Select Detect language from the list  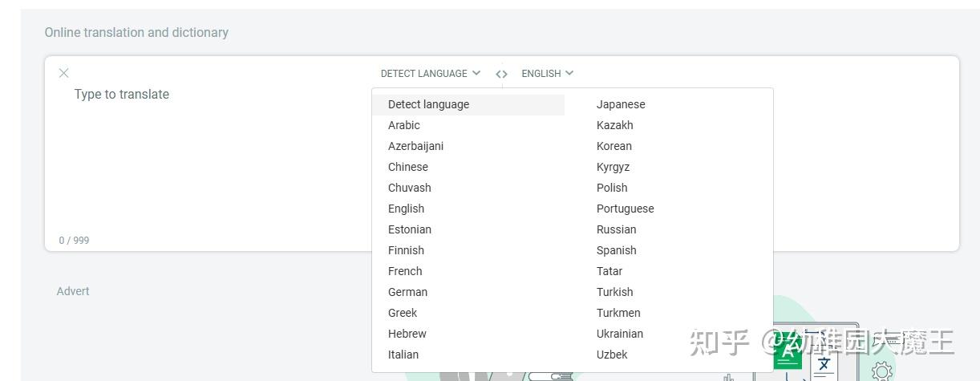[x=468, y=104]
